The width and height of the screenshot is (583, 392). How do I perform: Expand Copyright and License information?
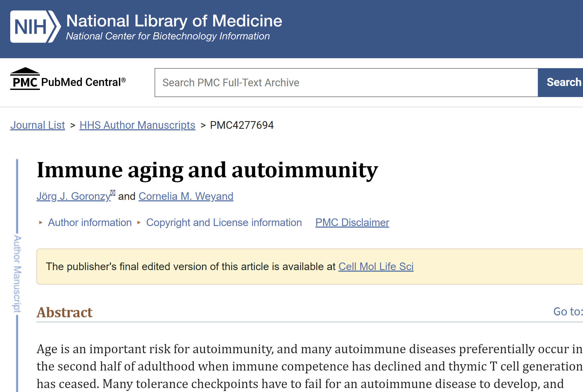point(224,223)
